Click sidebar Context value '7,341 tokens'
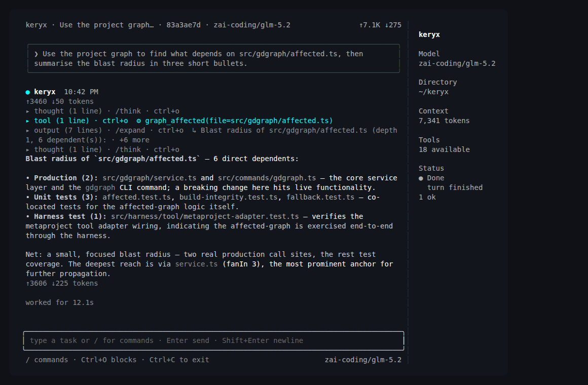The image size is (588, 385). pyautogui.click(x=444, y=121)
